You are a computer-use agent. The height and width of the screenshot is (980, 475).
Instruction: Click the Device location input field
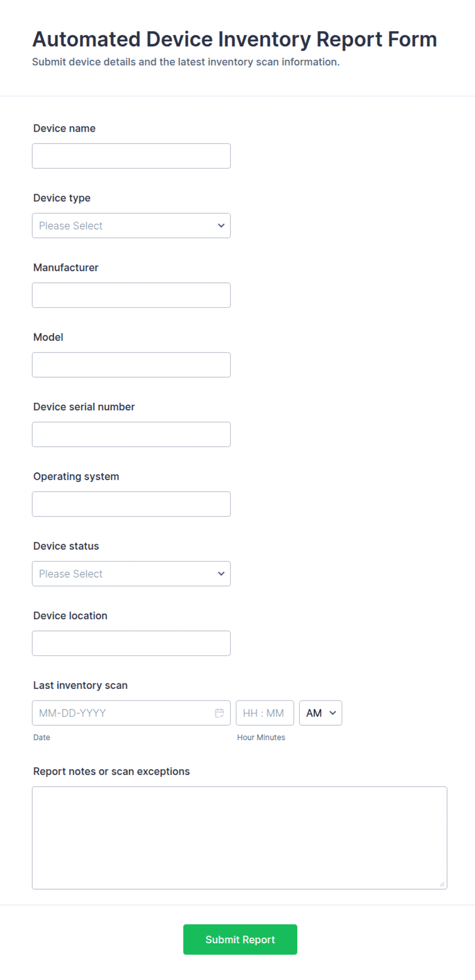tap(131, 643)
